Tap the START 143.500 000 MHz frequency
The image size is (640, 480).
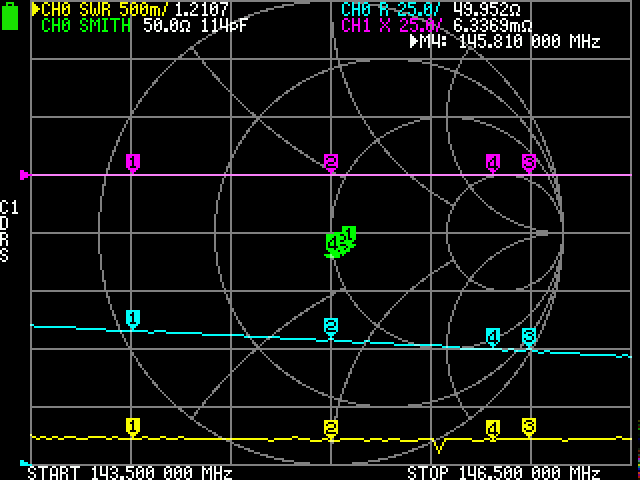(130, 472)
